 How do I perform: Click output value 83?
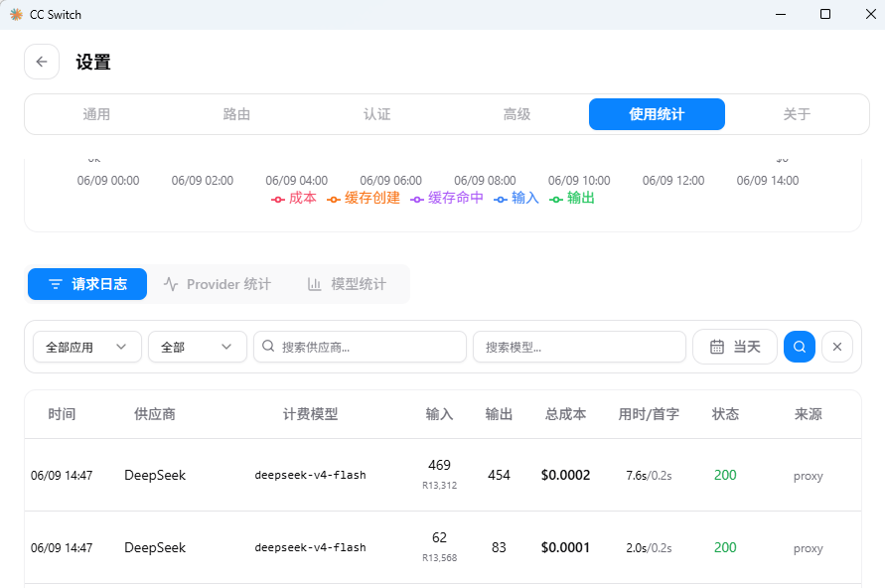click(x=499, y=547)
